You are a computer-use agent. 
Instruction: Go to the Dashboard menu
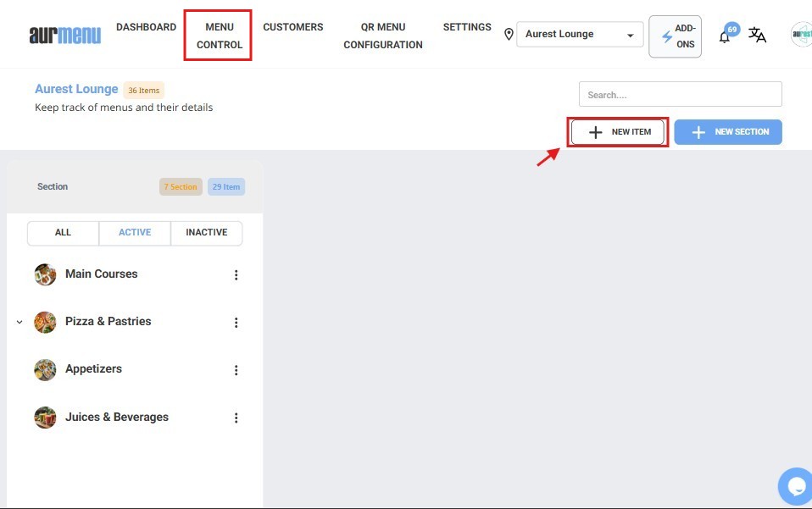coord(146,27)
